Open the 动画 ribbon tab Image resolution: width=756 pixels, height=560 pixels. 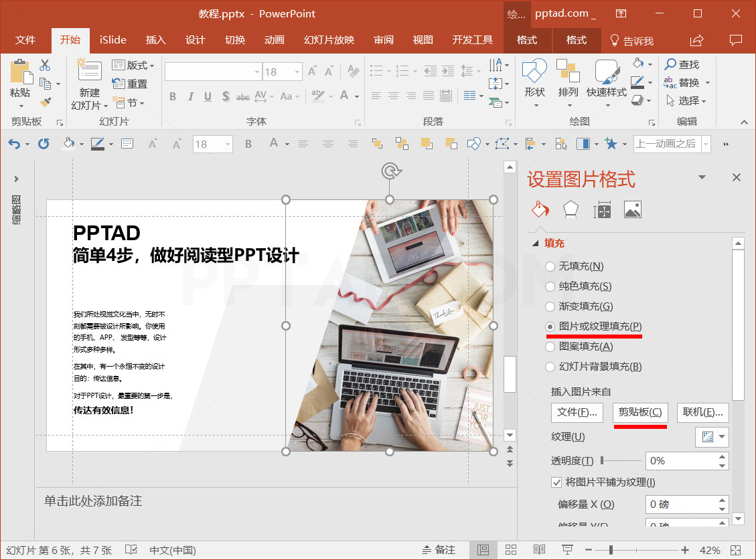[275, 40]
